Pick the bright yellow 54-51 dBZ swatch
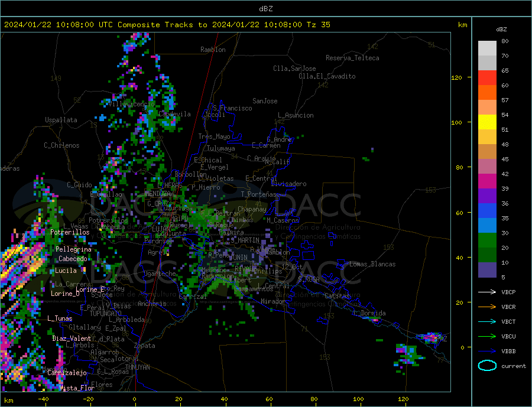This screenshot has height=407, width=532. (x=487, y=122)
